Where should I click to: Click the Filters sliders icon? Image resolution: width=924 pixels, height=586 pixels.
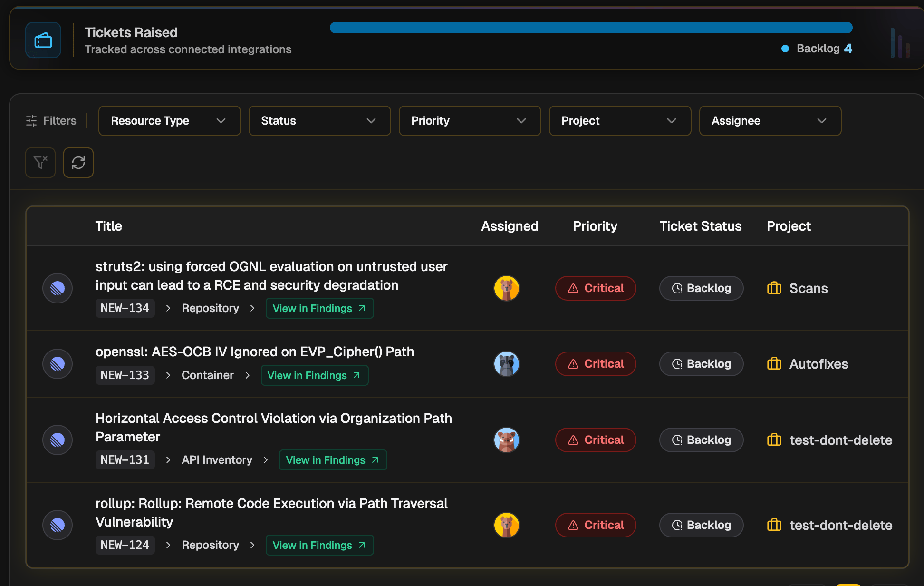point(31,121)
